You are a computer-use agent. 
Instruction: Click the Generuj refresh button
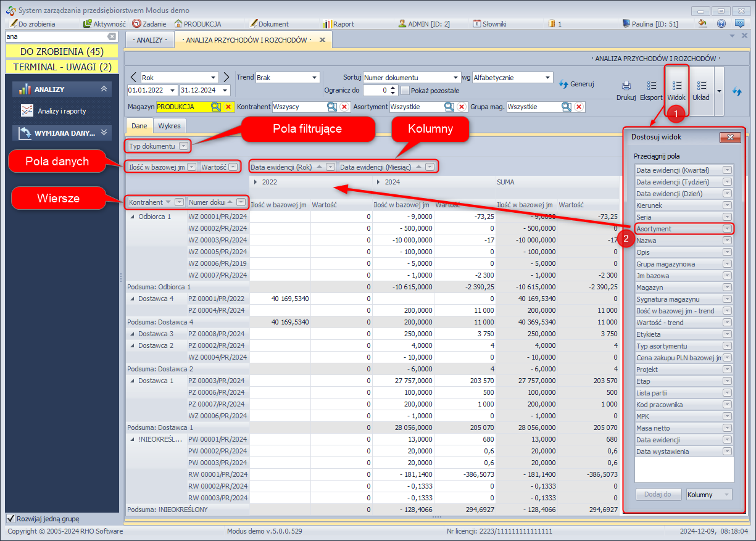click(x=576, y=84)
